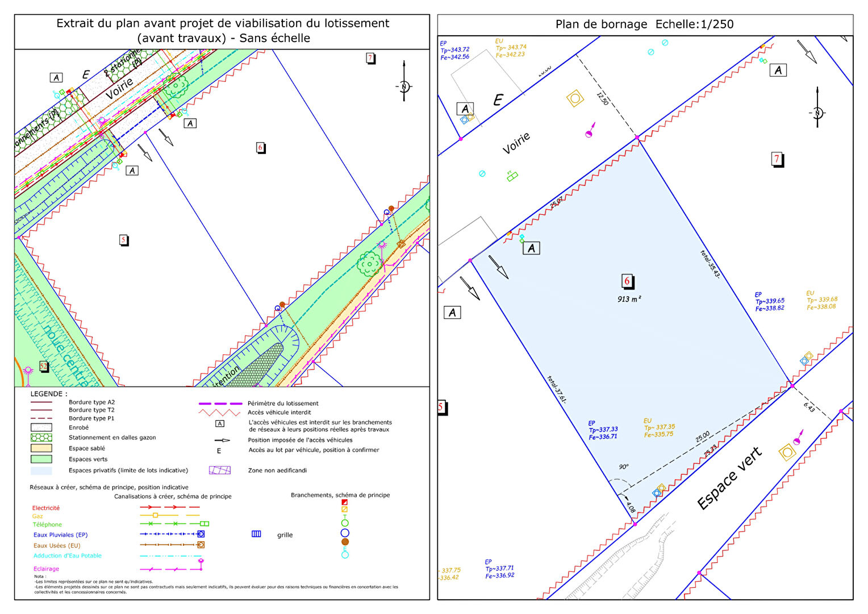Select the vehicle access arrow legend symbol
Image resolution: width=868 pixels, height=614 pixels.
222,440
